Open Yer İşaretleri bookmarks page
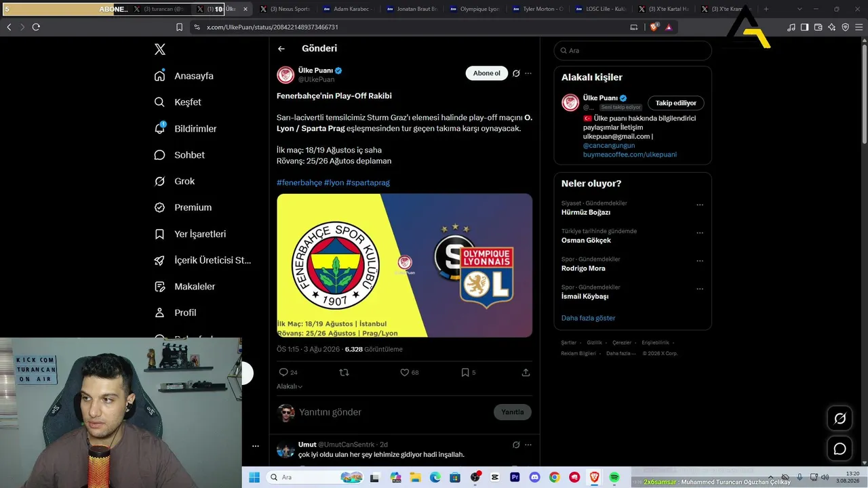 [x=190, y=234]
